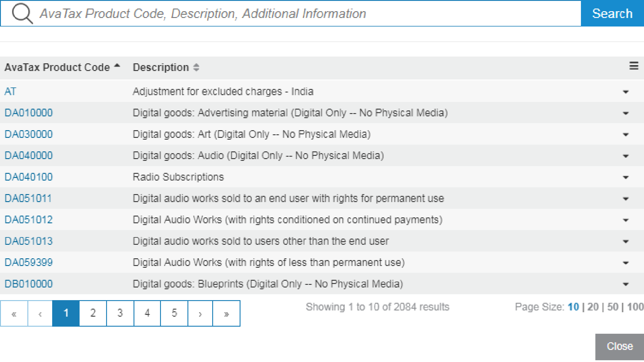Expand the DA040000 row dropdown arrow
Image resolution: width=644 pixels, height=362 pixels.
click(625, 156)
